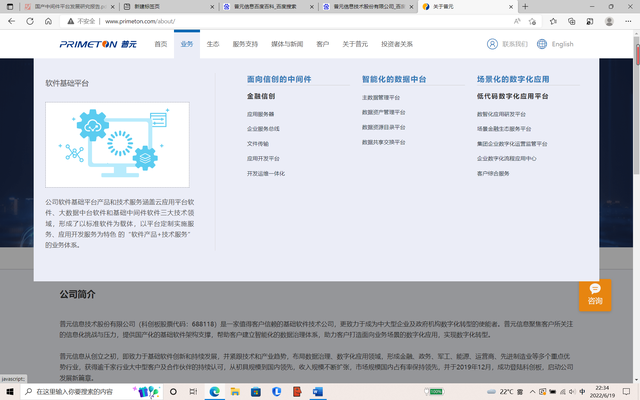Go back to the previous page
640x400 pixels.
tap(11, 21)
